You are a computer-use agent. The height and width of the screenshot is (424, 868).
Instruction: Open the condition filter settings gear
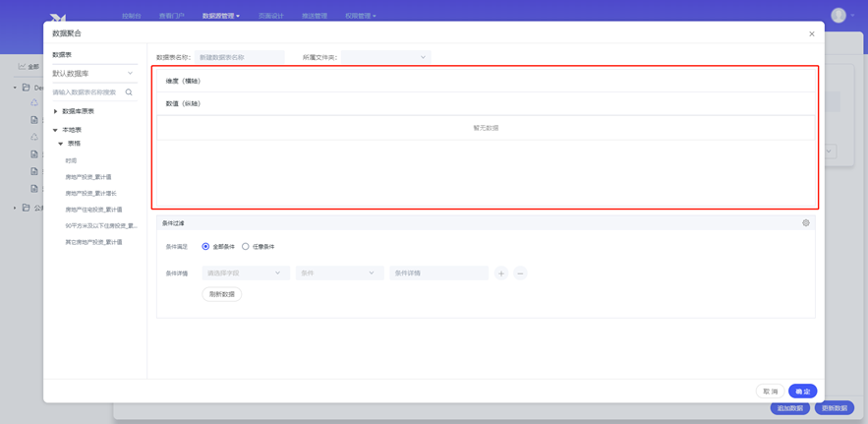pyautogui.click(x=806, y=223)
